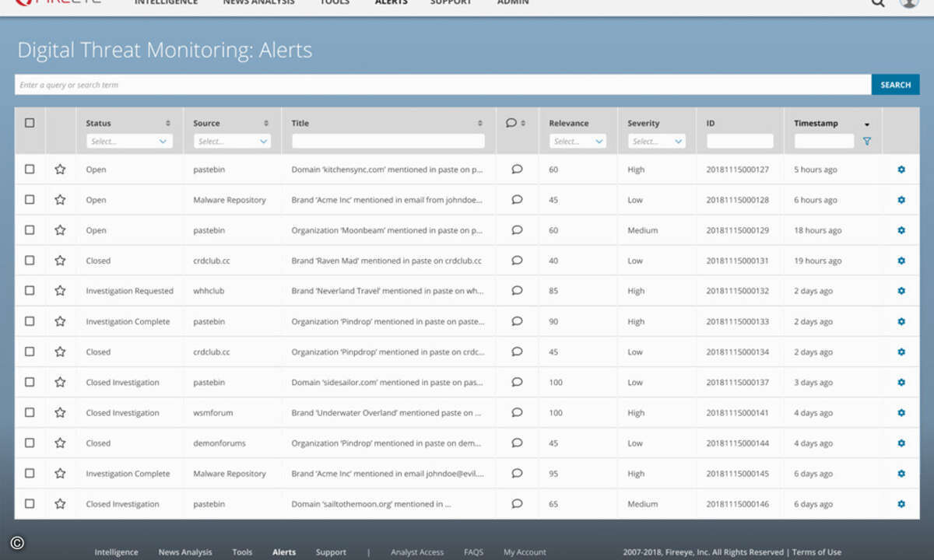
Task: Open the Relevance filter dropdown
Action: click(x=578, y=142)
